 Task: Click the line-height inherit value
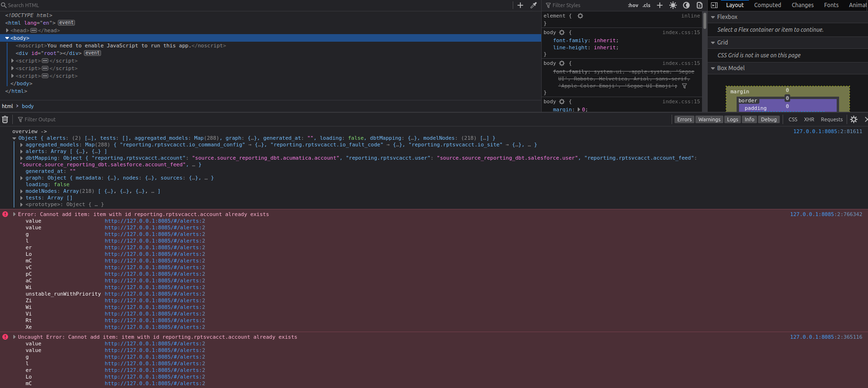pyautogui.click(x=605, y=48)
